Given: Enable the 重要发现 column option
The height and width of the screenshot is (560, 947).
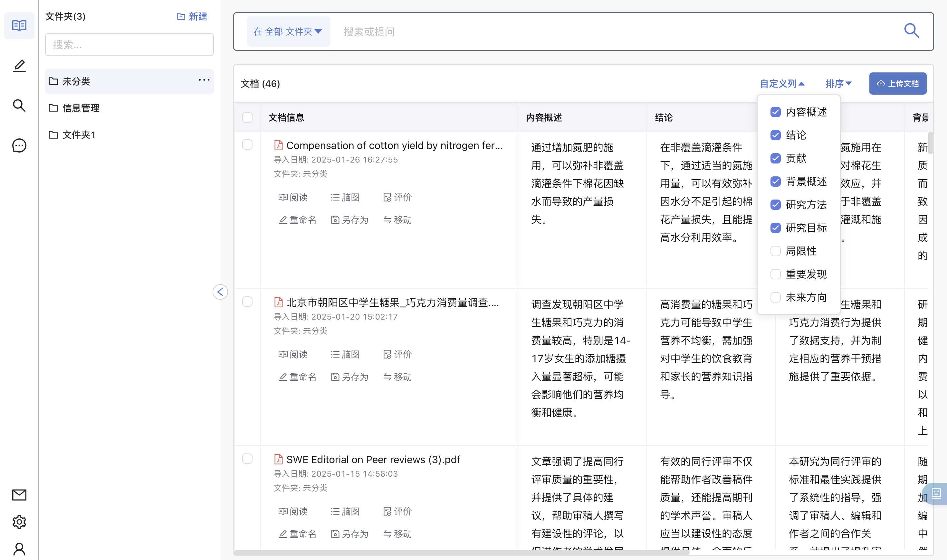Looking at the screenshot, I should tap(776, 274).
